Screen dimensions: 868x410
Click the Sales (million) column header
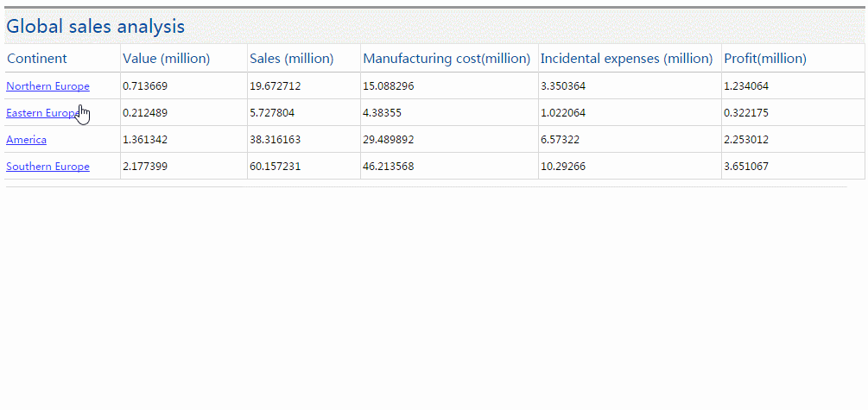click(x=292, y=58)
